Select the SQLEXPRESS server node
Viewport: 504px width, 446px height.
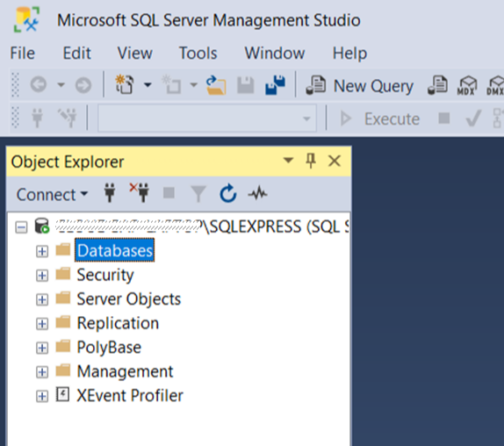(202, 227)
